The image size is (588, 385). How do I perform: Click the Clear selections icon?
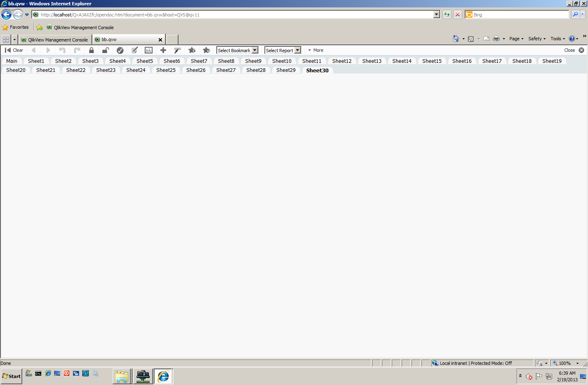click(x=14, y=50)
